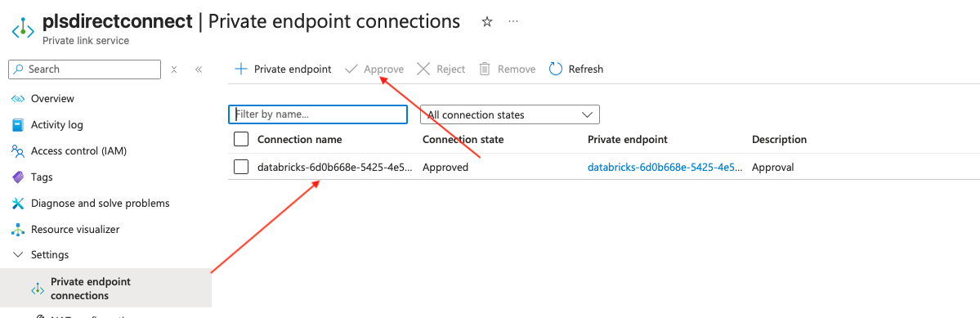Image resolution: width=980 pixels, height=318 pixels.
Task: Click the Overview icon in sidebar
Action: pyautogui.click(x=18, y=99)
